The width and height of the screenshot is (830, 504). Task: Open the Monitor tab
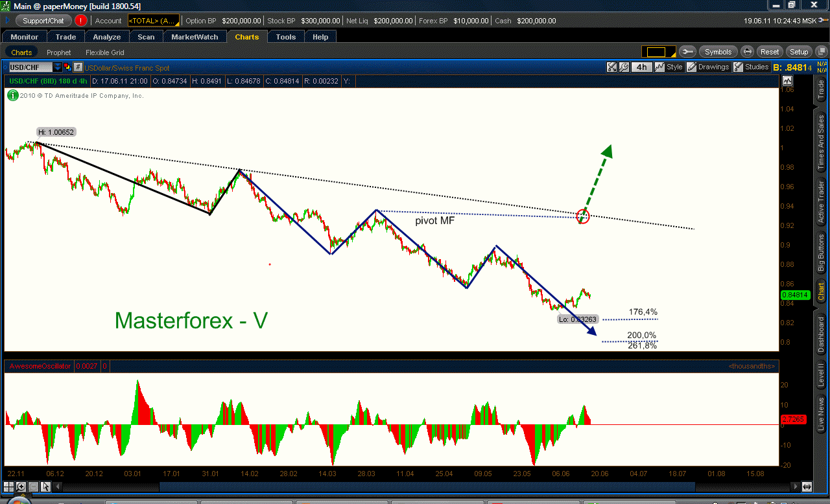[25, 37]
